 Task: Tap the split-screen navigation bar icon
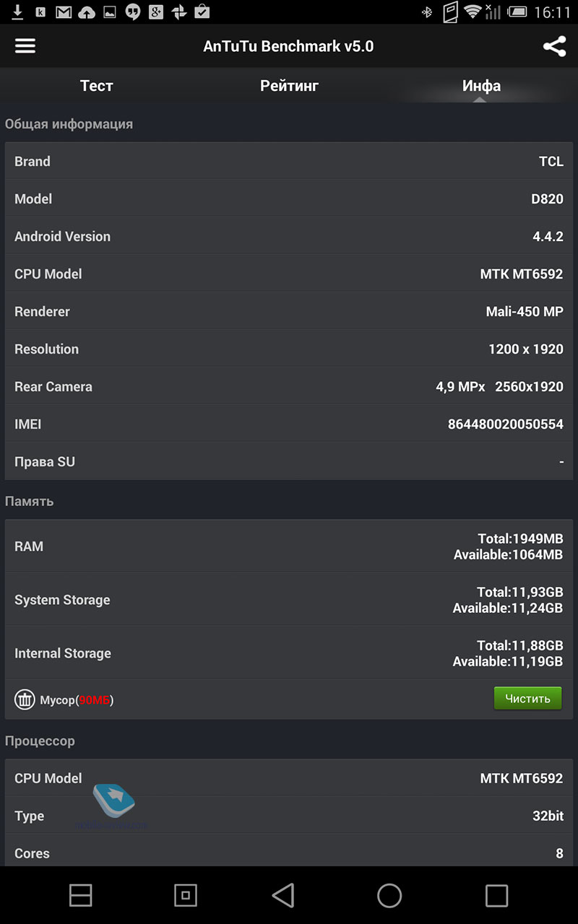click(81, 896)
